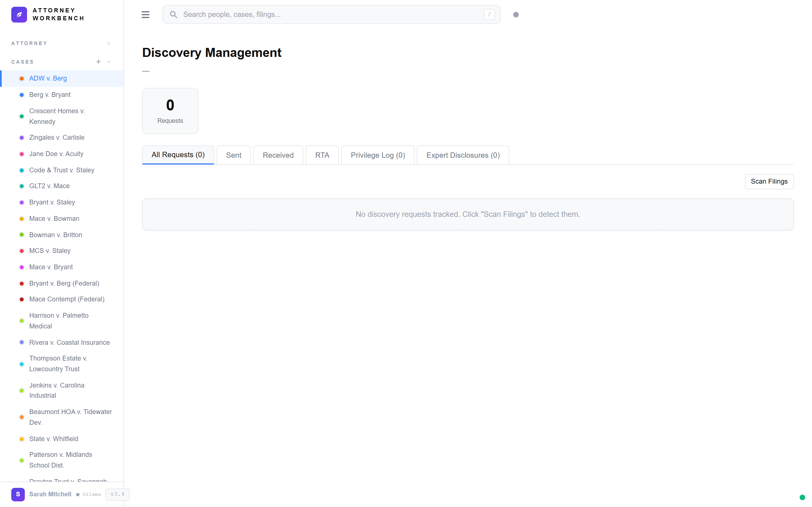Open Sarah Mitchell's avatar menu
The height and width of the screenshot is (507, 812).
(18, 494)
